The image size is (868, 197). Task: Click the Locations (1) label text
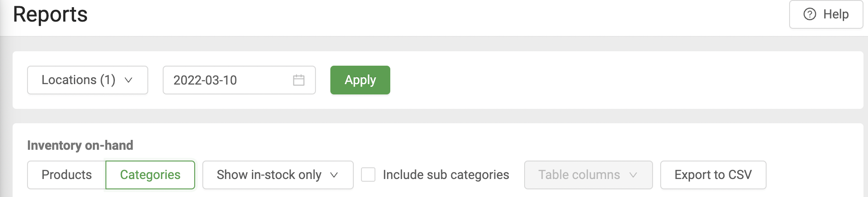(x=78, y=80)
